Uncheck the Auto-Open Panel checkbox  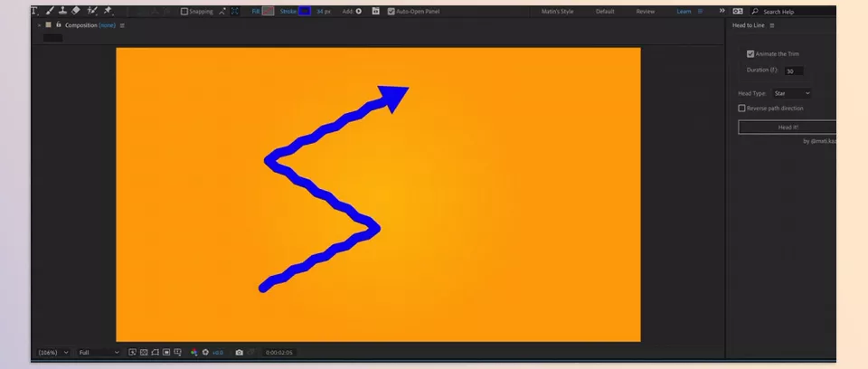click(392, 11)
